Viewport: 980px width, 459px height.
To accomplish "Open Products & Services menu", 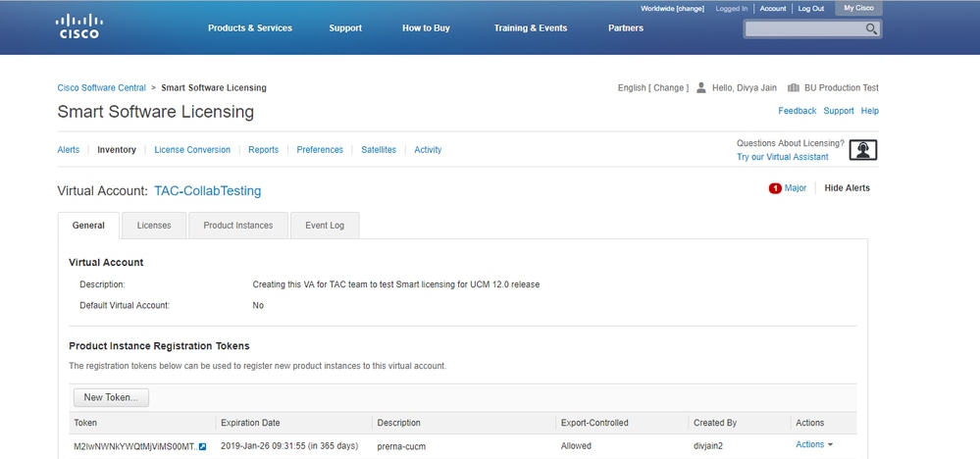I will tap(250, 28).
